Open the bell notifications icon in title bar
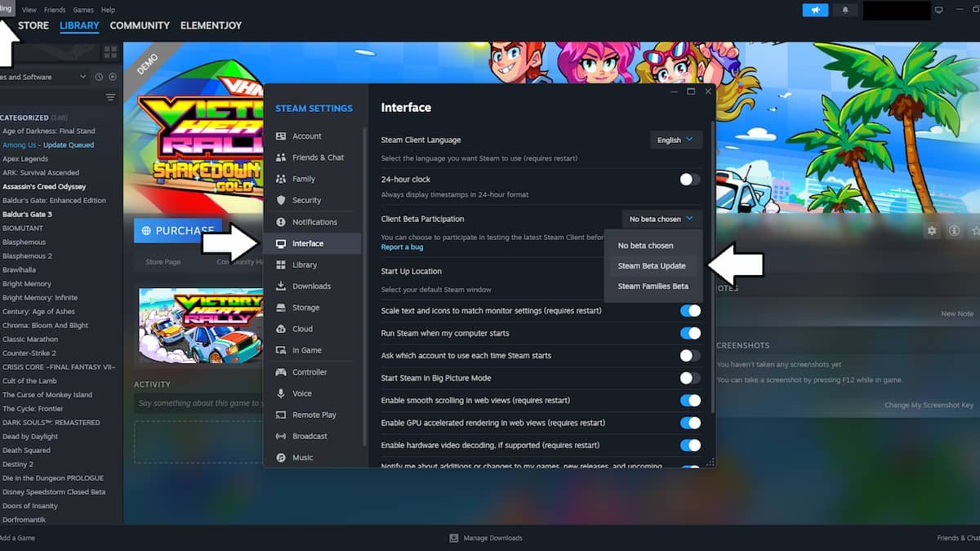This screenshot has height=551, width=980. point(845,10)
